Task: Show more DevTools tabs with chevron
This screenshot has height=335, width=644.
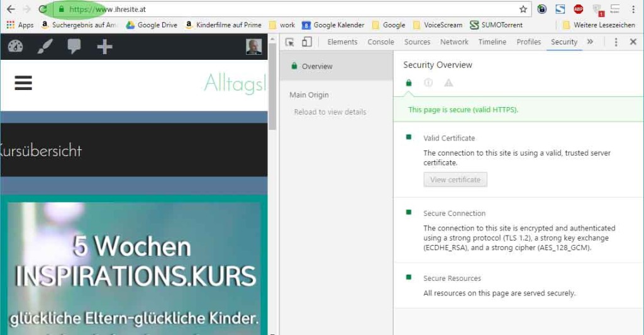Action: tap(590, 42)
